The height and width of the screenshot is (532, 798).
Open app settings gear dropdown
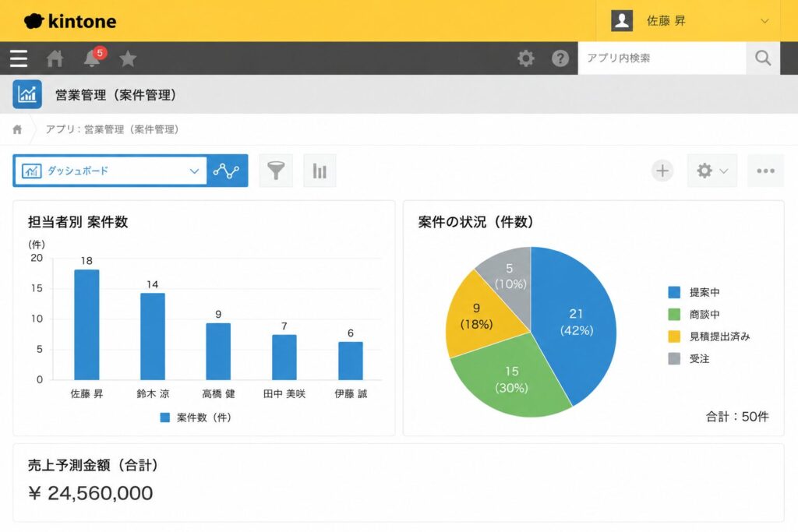pyautogui.click(x=711, y=171)
